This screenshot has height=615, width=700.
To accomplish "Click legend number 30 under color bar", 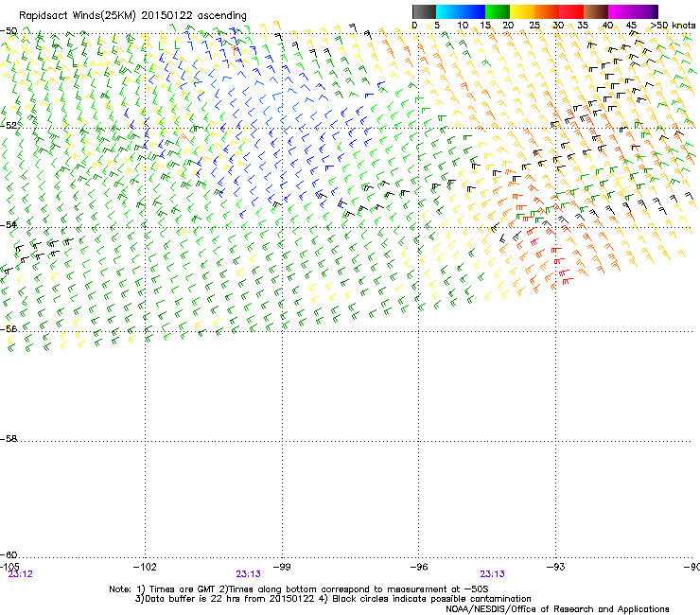I will pyautogui.click(x=558, y=26).
